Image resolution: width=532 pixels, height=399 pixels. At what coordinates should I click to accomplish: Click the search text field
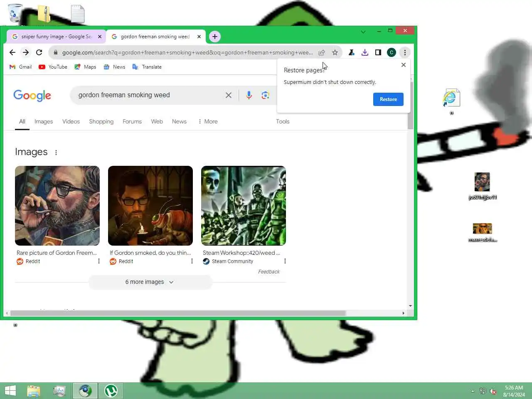coord(150,95)
